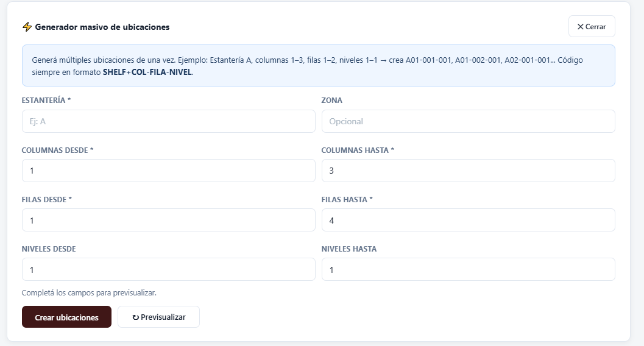
Task: Select the Niveles desde field
Action: [x=168, y=269]
